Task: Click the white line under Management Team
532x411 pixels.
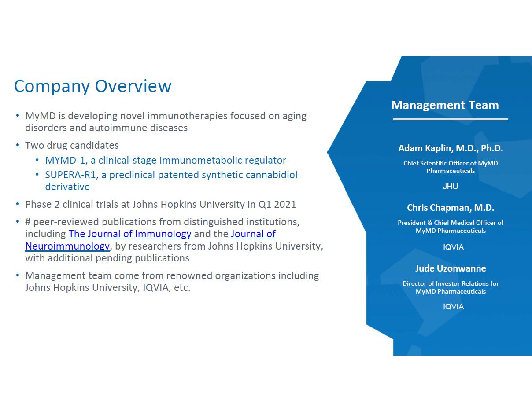Action: pyautogui.click(x=450, y=119)
